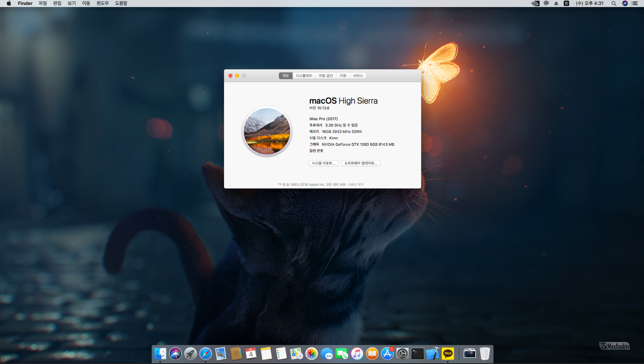The image size is (644, 364).
Task: Click startup disk name Kimn
Action: (x=334, y=138)
